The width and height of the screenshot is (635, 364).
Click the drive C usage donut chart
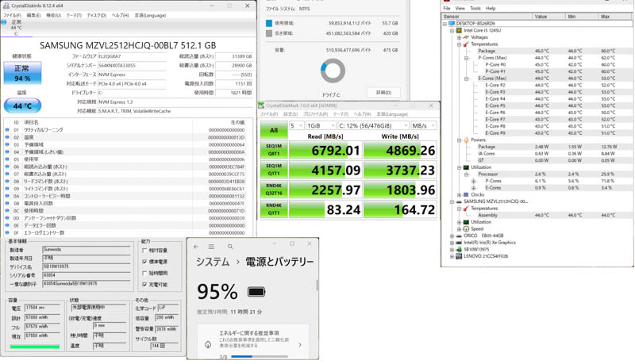point(333,71)
